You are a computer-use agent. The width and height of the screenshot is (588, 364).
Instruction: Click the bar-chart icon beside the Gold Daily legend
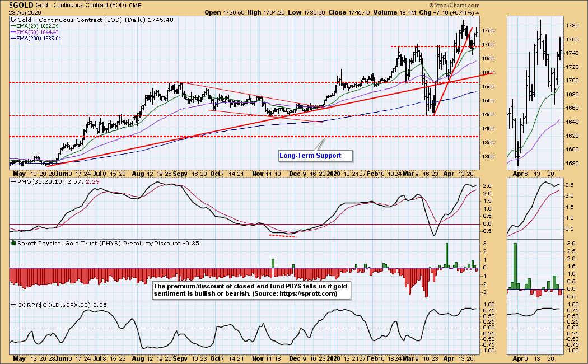[13, 20]
